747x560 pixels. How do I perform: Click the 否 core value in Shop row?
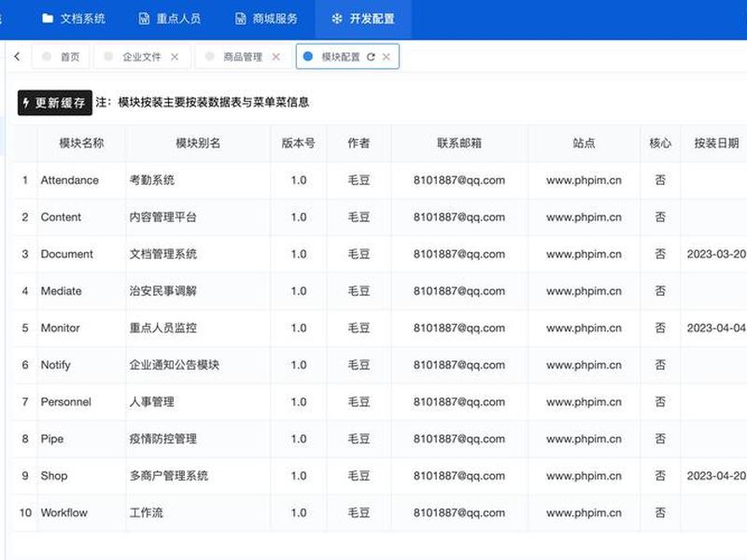pyautogui.click(x=660, y=476)
